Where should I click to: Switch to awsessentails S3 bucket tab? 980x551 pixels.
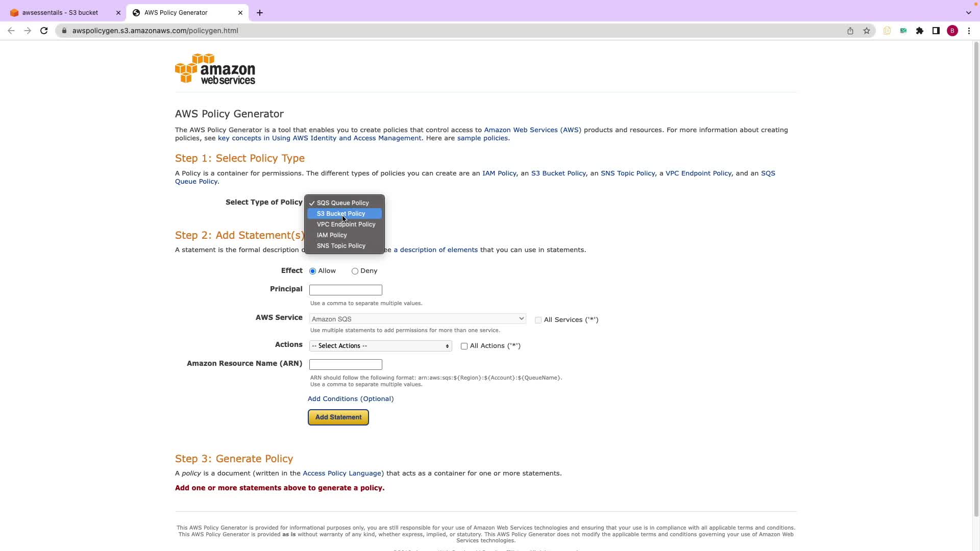point(60,13)
